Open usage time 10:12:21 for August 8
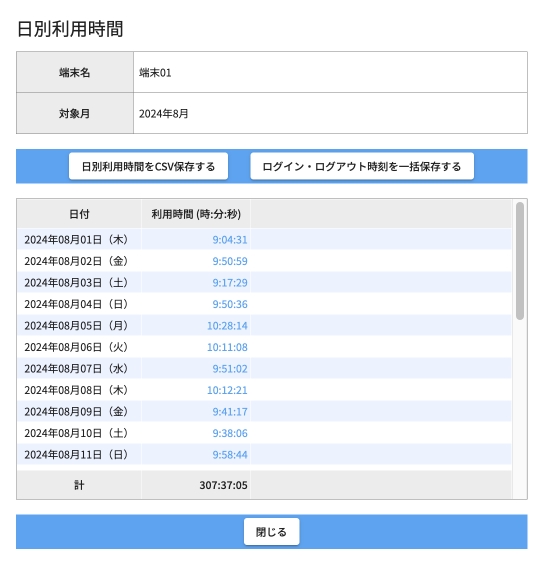 point(227,390)
